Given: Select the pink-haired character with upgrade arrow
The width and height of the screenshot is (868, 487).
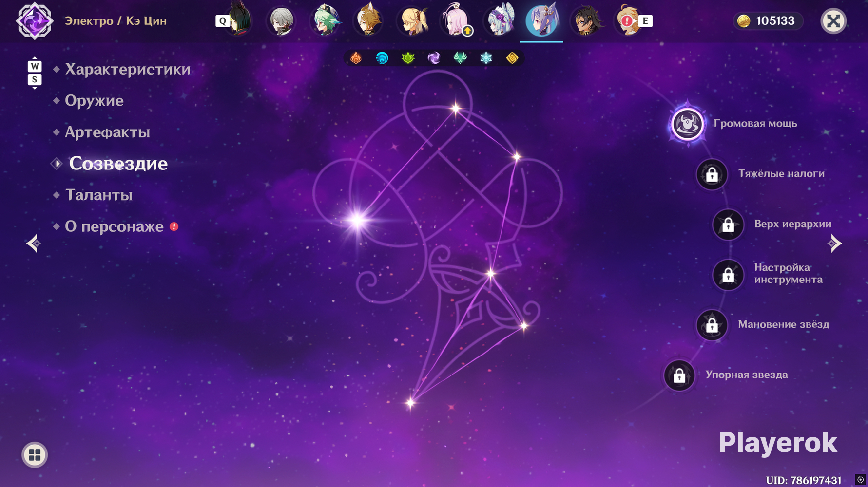Looking at the screenshot, I should tap(455, 20).
